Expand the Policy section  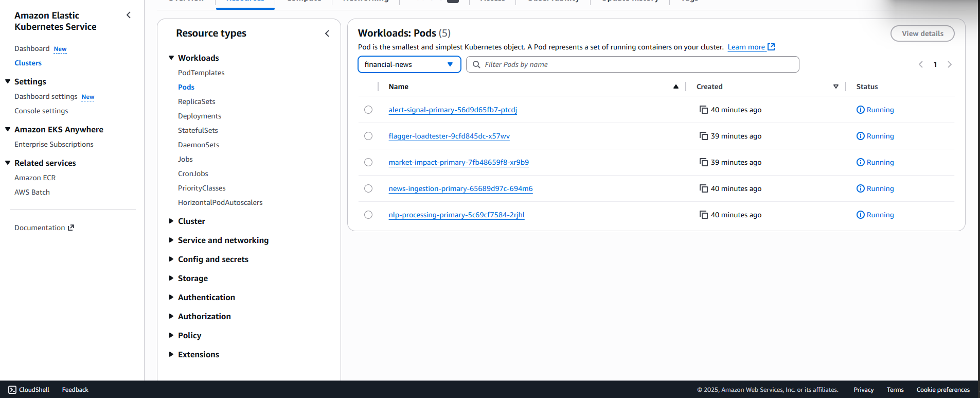(171, 335)
